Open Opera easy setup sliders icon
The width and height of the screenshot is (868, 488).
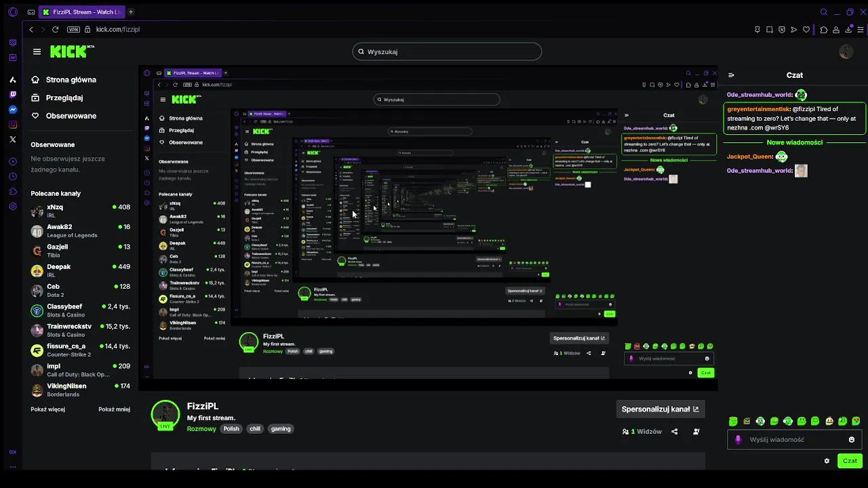pos(861,30)
